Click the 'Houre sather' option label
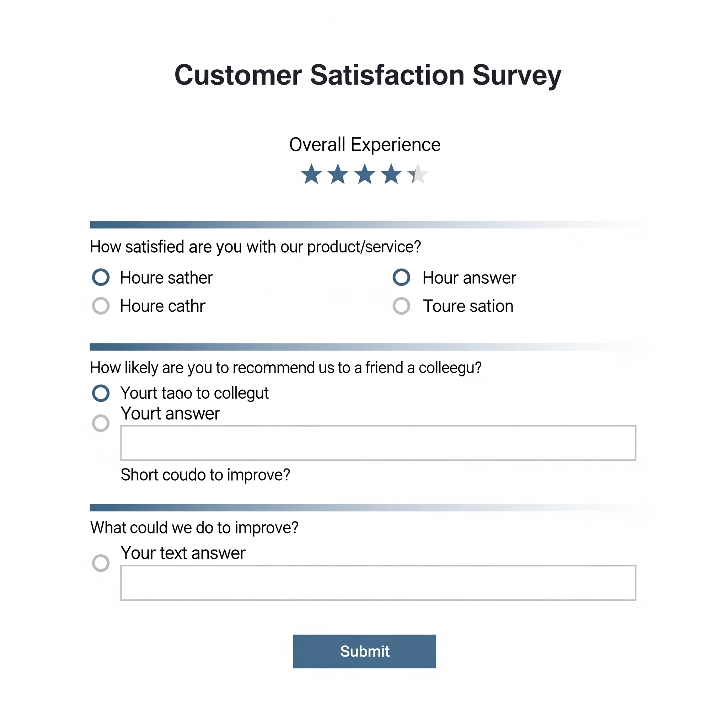This screenshot has height=728, width=728. pyautogui.click(x=166, y=278)
